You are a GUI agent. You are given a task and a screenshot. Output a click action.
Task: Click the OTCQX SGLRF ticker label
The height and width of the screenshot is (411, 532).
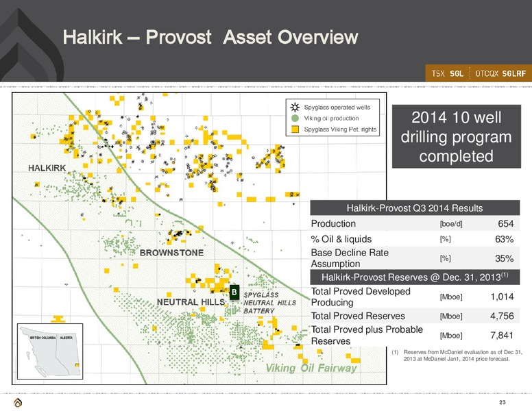click(x=500, y=73)
